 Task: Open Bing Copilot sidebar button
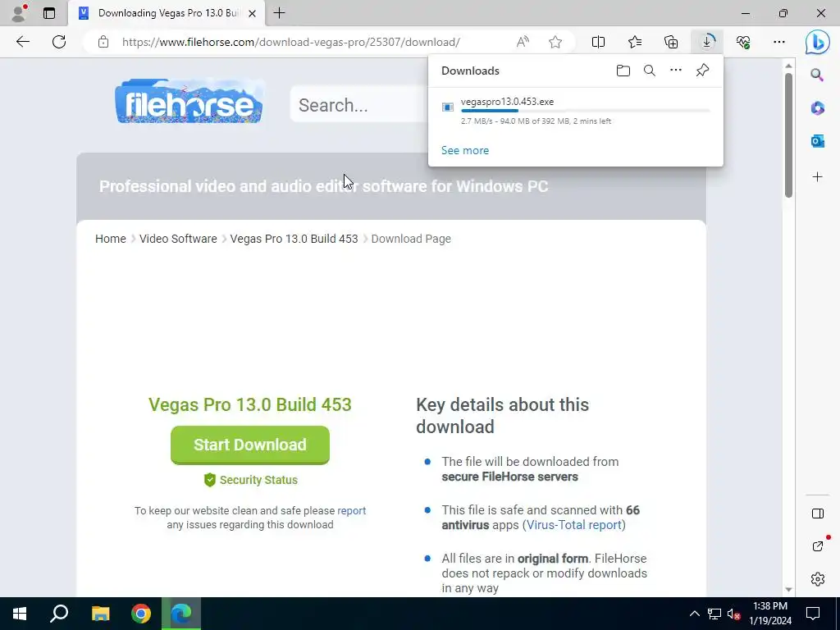coord(818,42)
